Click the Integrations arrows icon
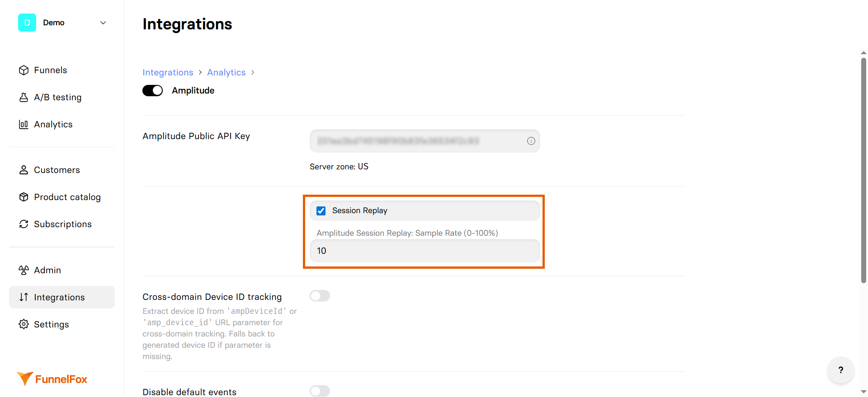This screenshot has height=397, width=868. tap(24, 297)
